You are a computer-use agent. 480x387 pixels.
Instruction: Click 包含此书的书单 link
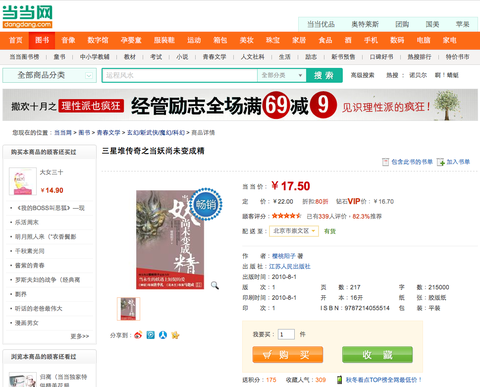[x=412, y=162]
